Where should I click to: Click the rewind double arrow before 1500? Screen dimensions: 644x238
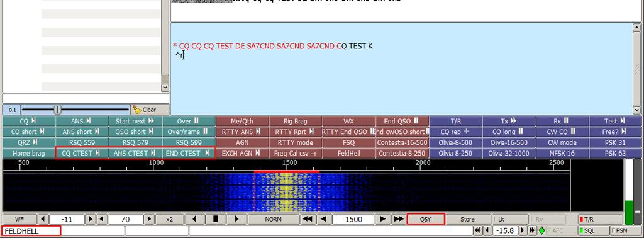[307, 219]
